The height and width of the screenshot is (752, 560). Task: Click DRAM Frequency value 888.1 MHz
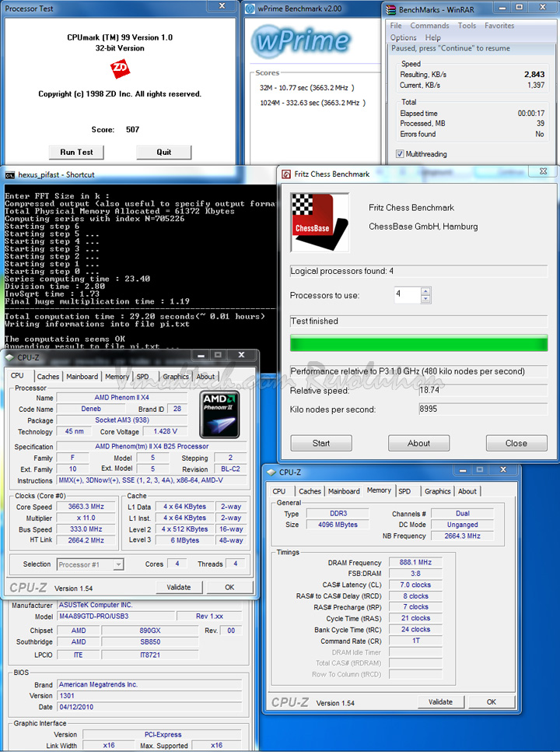pyautogui.click(x=415, y=562)
